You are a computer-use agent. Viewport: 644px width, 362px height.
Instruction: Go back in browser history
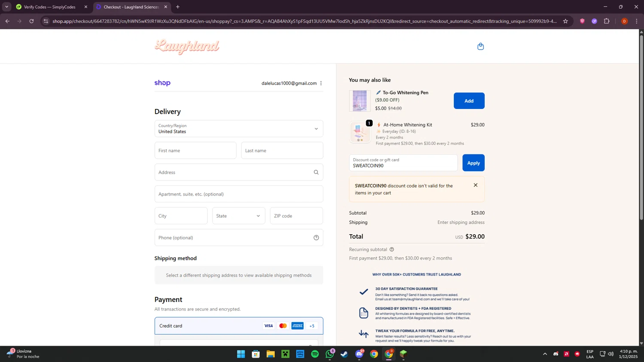point(7,21)
